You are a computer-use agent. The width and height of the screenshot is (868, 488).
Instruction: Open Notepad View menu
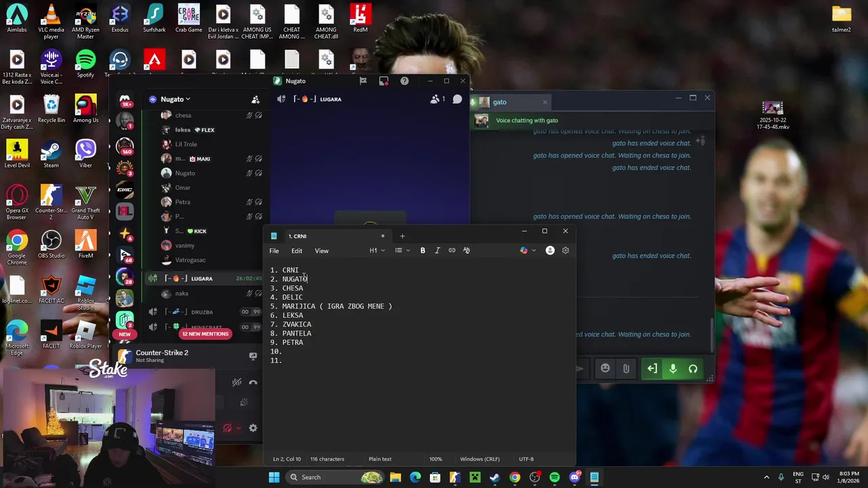pos(321,251)
